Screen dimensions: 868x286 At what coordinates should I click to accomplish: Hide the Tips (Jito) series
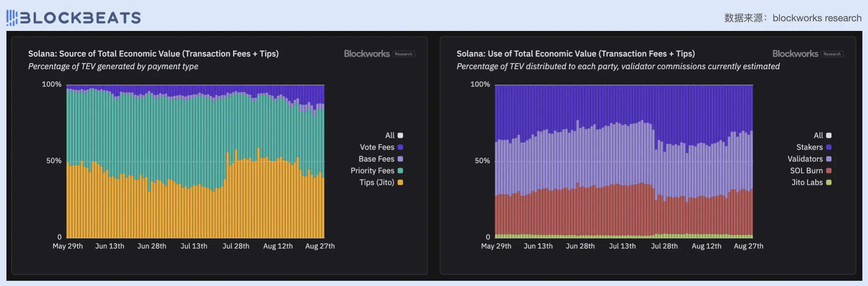(x=381, y=182)
